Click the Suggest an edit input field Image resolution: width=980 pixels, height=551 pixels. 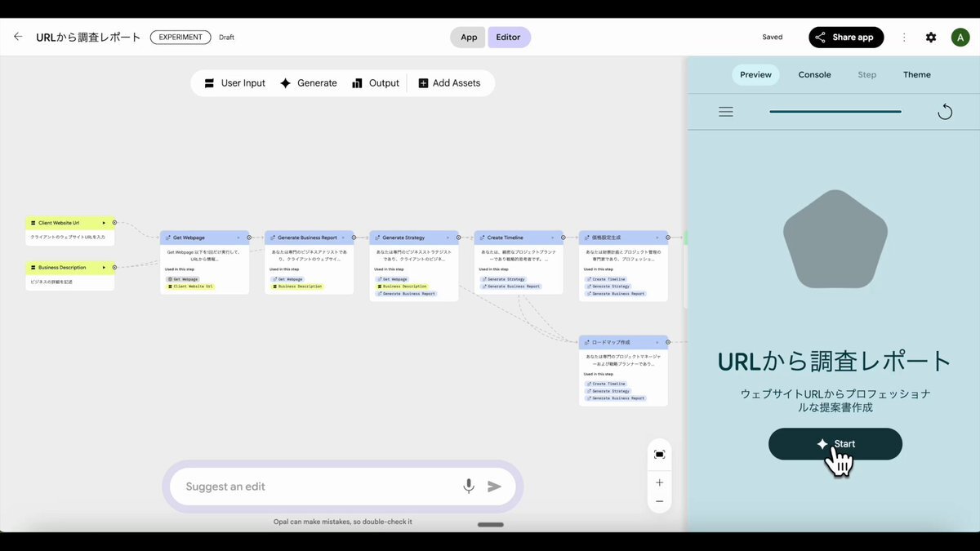click(318, 487)
